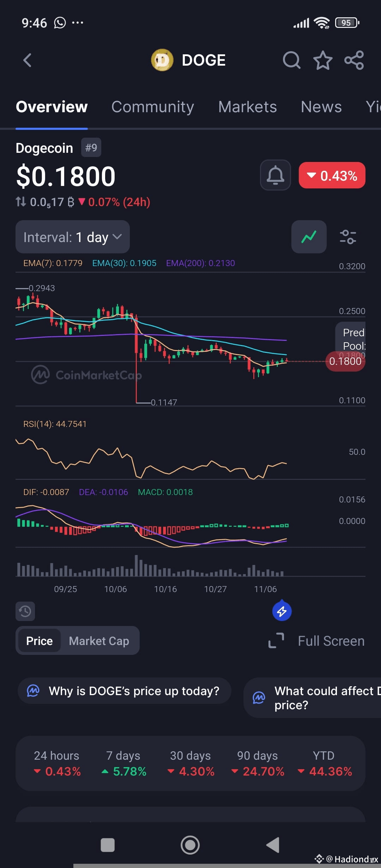381x868 pixels.
Task: Tap the blue lightning bolt marker
Action: point(282,611)
